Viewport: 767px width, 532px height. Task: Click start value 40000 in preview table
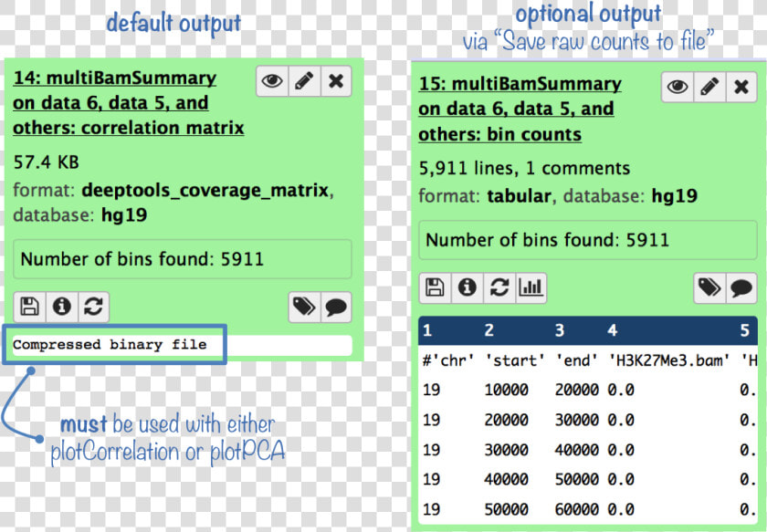[x=506, y=479]
